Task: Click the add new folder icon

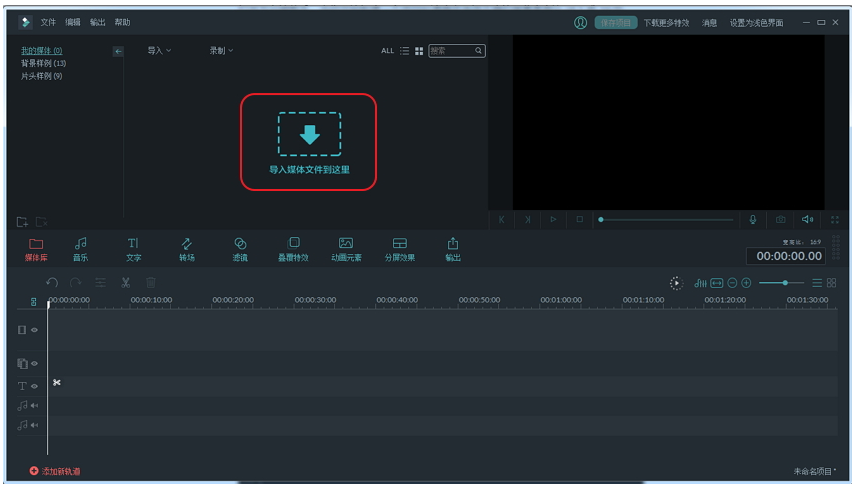Action: coord(22,222)
